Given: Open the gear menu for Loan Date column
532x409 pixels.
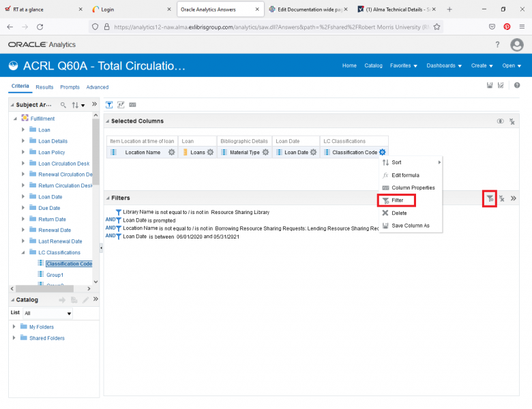Looking at the screenshot, I should point(314,152).
